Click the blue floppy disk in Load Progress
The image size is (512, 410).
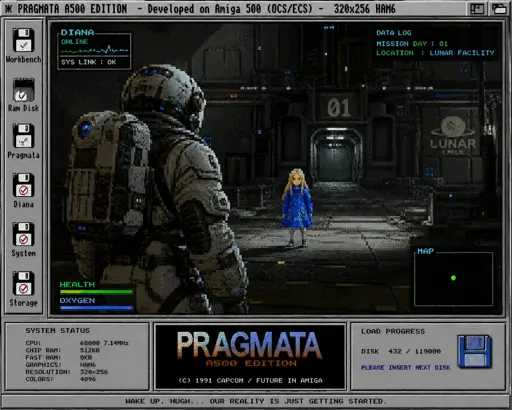click(475, 351)
